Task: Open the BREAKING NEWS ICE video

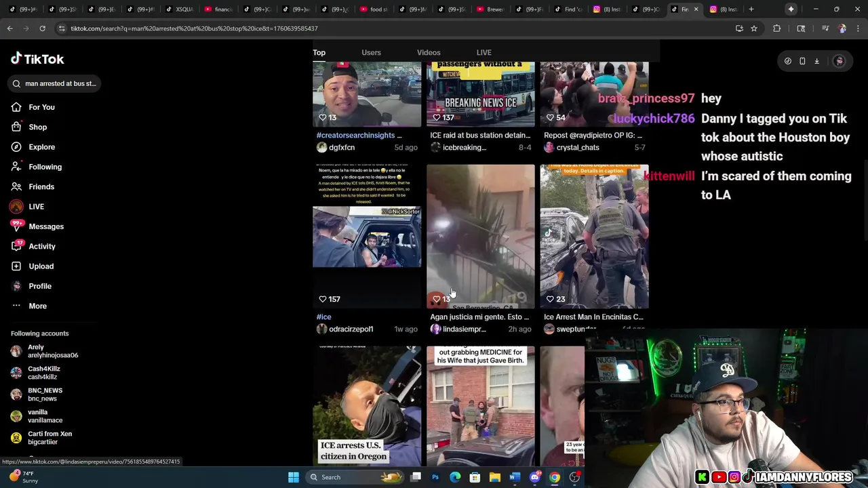Action: (481, 94)
